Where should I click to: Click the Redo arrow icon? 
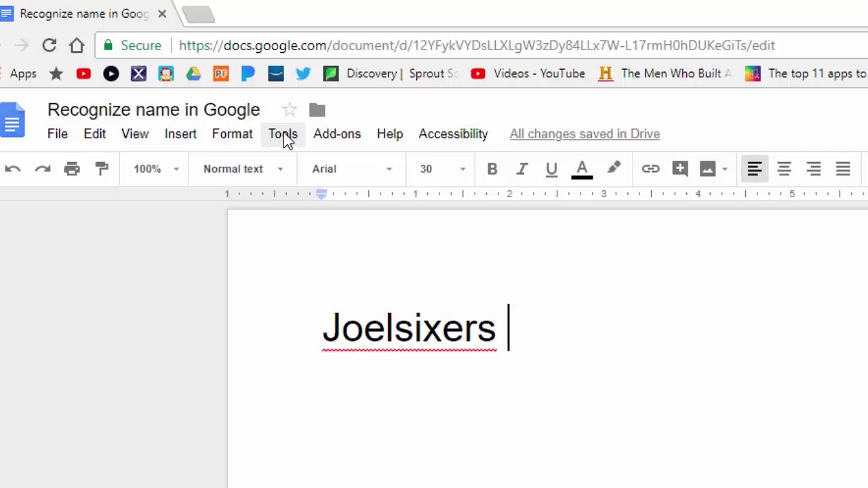point(43,169)
